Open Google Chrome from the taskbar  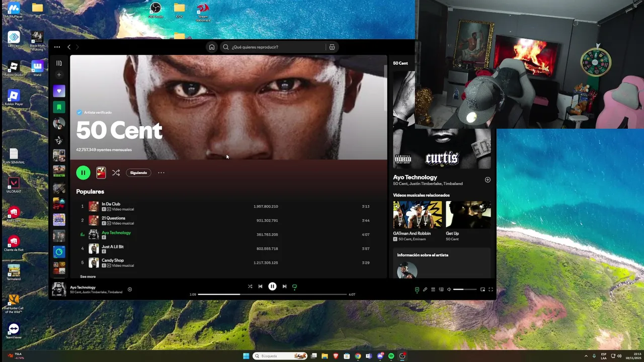(x=358, y=356)
